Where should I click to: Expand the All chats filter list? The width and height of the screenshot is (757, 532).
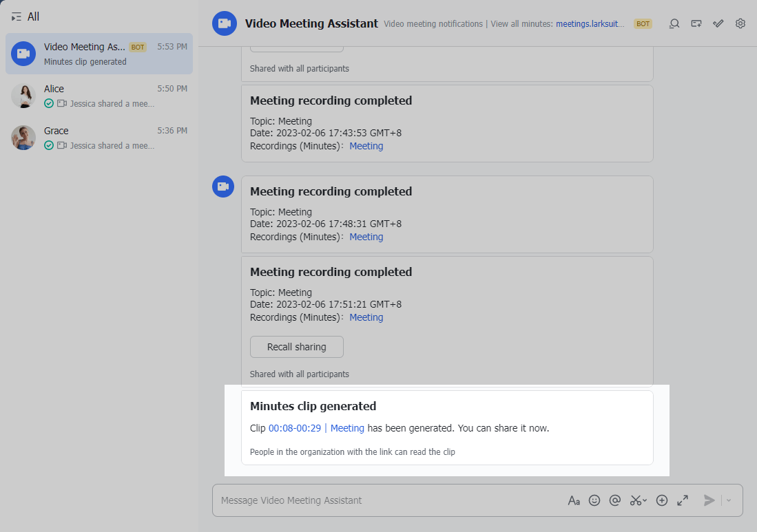point(25,17)
